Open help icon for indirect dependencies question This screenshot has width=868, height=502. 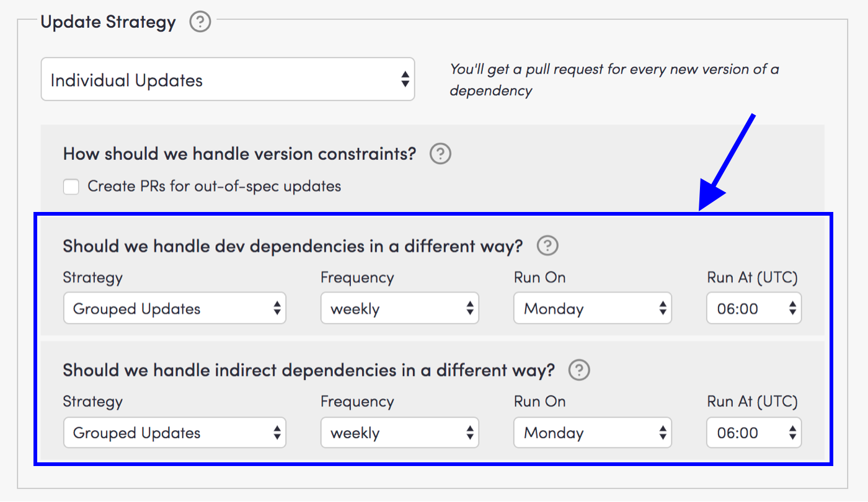(x=579, y=371)
